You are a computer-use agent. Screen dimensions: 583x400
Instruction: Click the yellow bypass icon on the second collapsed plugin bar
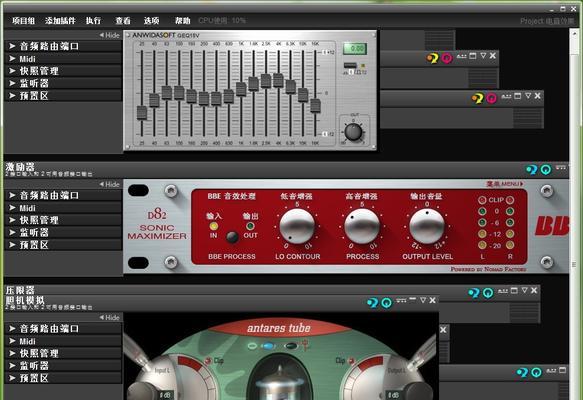pos(477,98)
